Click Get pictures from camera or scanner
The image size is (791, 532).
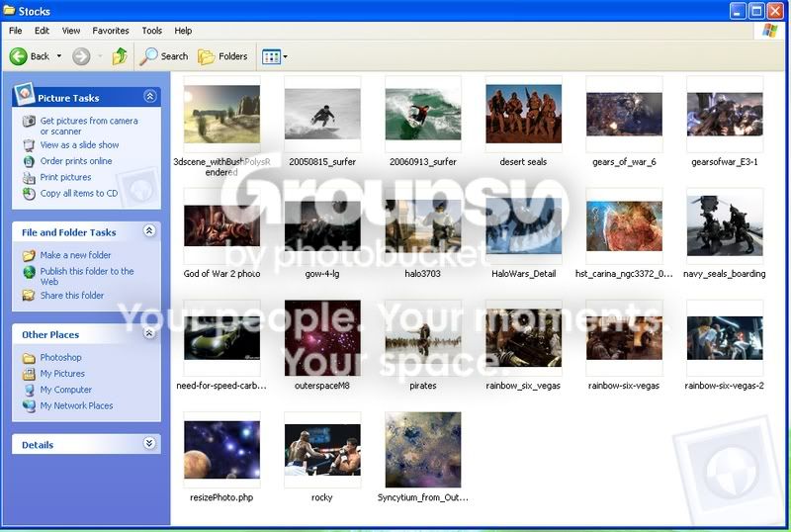(89, 126)
